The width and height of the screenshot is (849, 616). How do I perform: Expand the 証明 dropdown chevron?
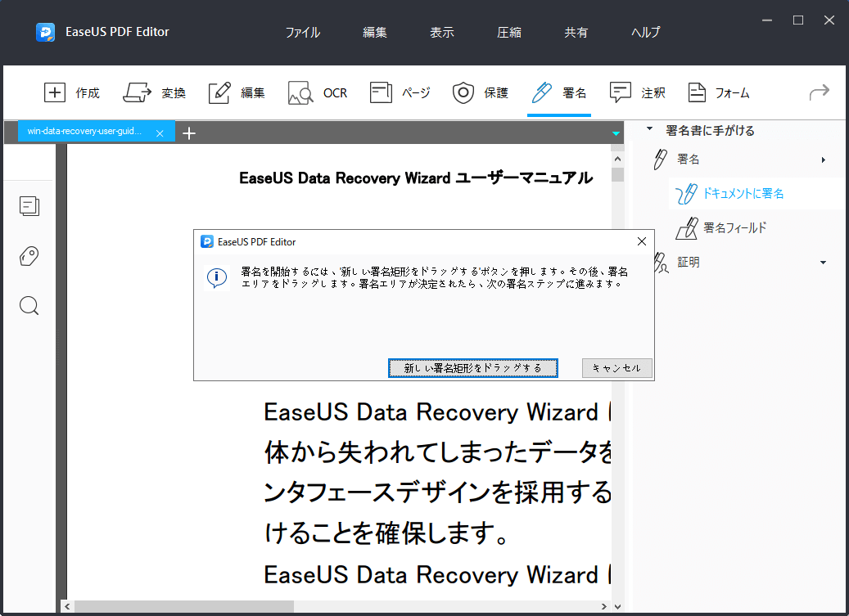[823, 262]
